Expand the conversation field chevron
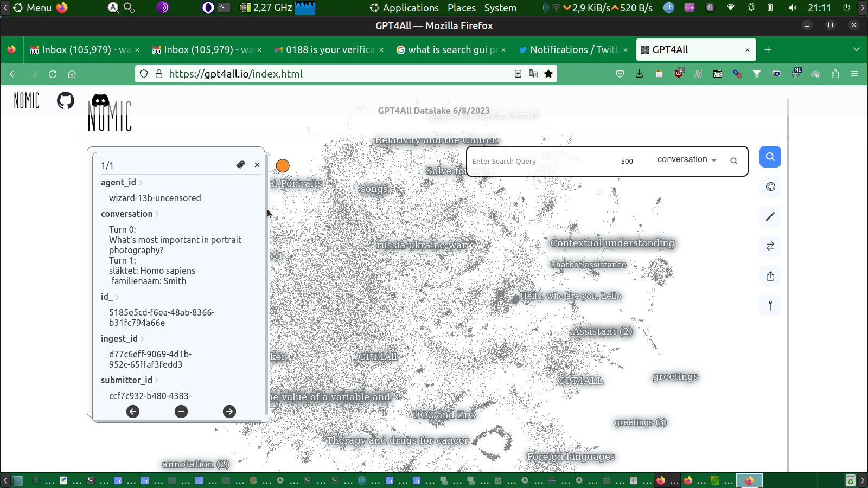 point(157,214)
